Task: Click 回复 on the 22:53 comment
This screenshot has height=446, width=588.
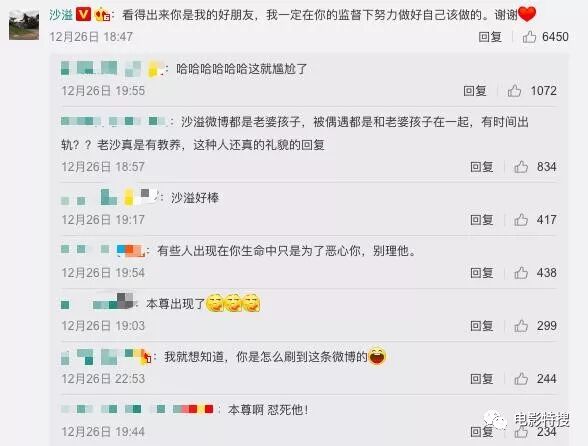Action: click(x=482, y=378)
